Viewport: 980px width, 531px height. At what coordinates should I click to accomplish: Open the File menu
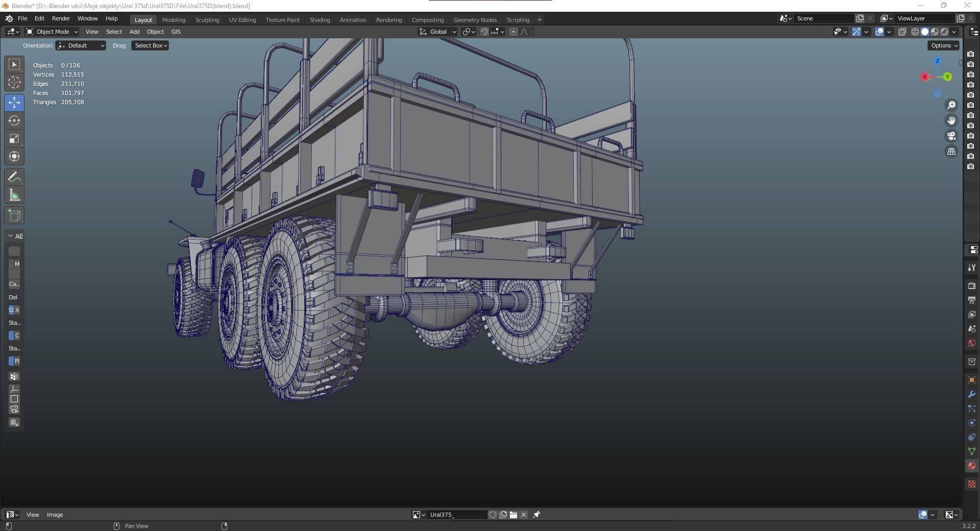22,18
